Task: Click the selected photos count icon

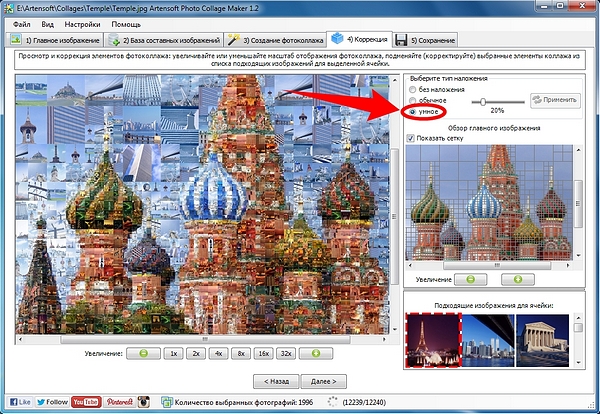Action: pos(166,402)
